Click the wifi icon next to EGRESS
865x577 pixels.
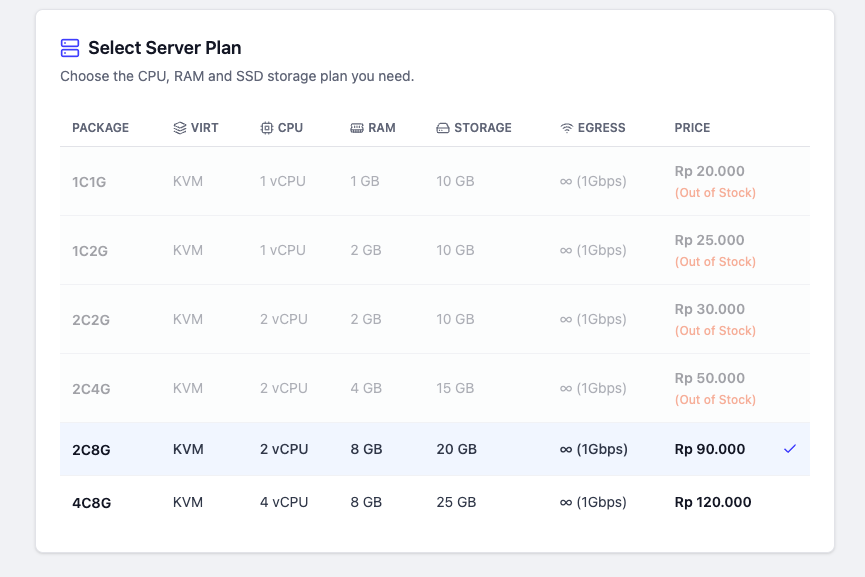coord(567,128)
